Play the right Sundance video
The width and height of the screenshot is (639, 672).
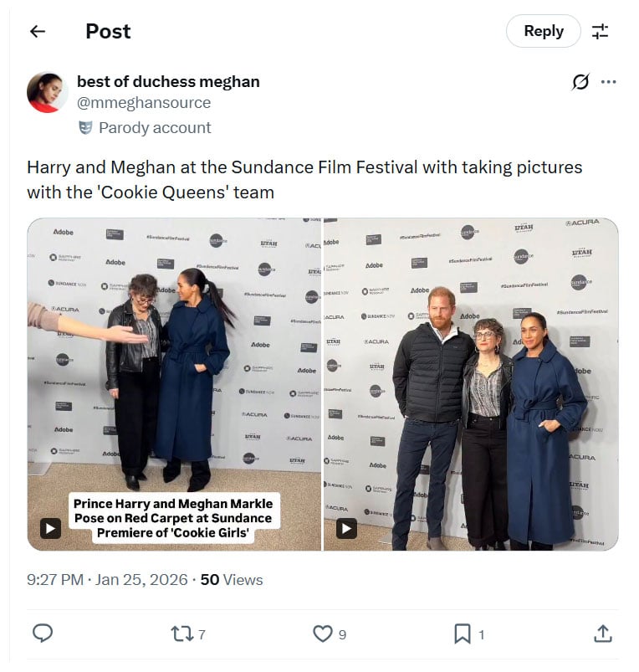click(x=348, y=527)
